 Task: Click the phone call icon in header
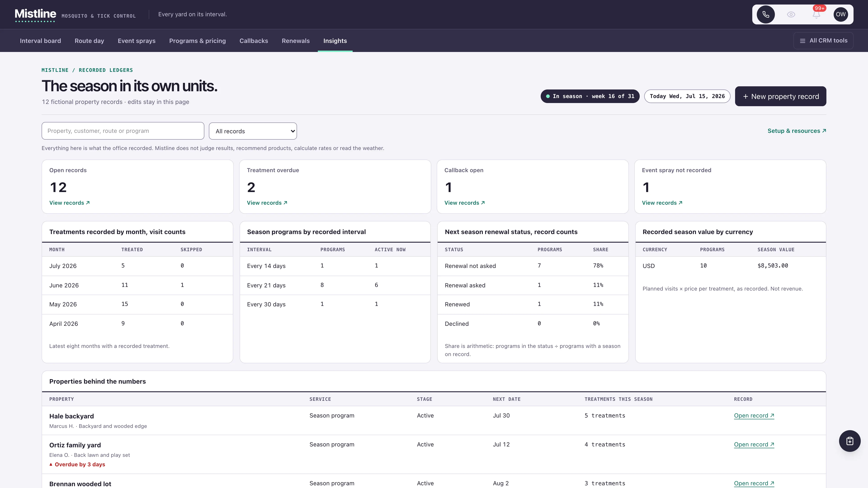tap(766, 14)
